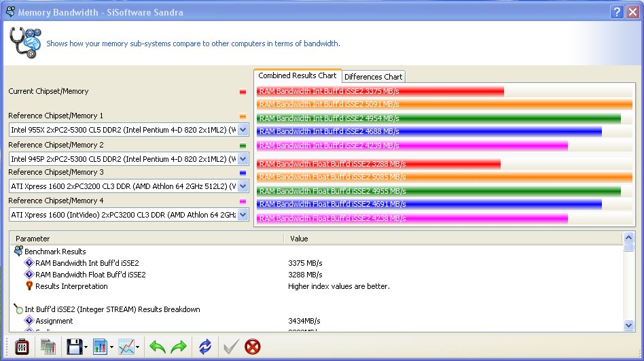This screenshot has width=644, height=361.
Task: Click the line graph options icon
Action: click(x=126, y=347)
